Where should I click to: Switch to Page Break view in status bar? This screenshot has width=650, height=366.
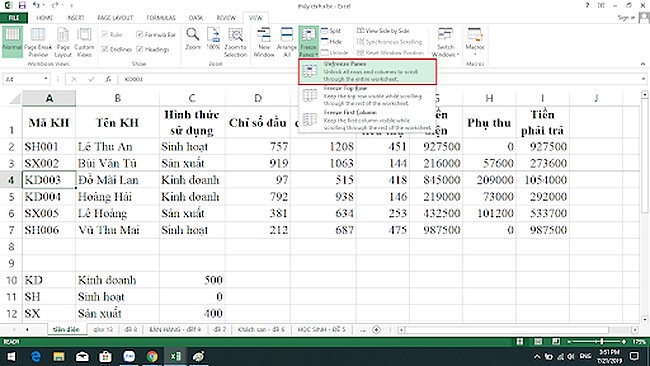[556, 342]
